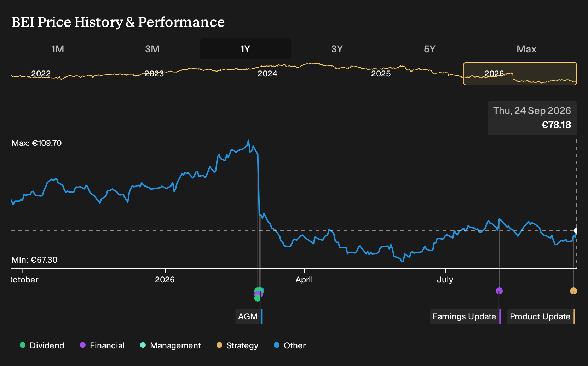
Task: Toggle the Other legend filter
Action: [x=290, y=345]
